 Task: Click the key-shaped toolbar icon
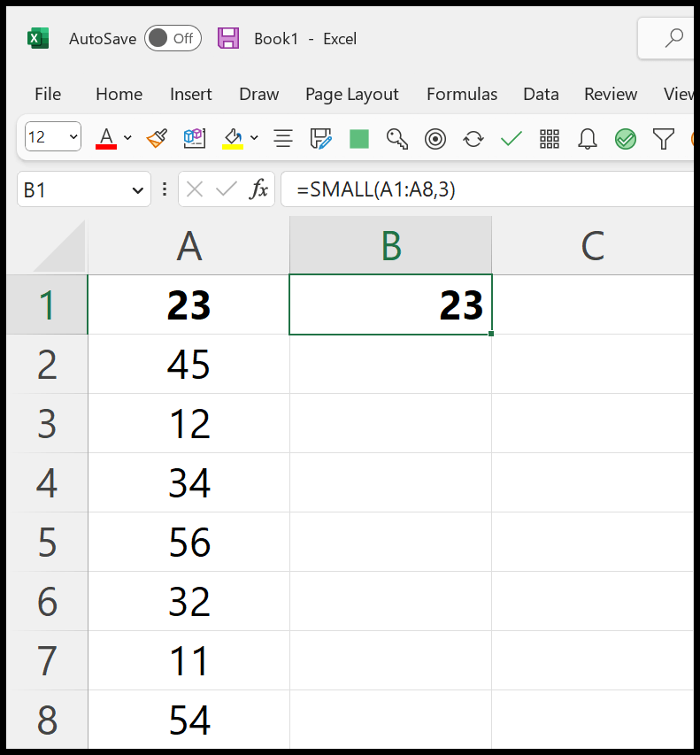click(x=396, y=139)
